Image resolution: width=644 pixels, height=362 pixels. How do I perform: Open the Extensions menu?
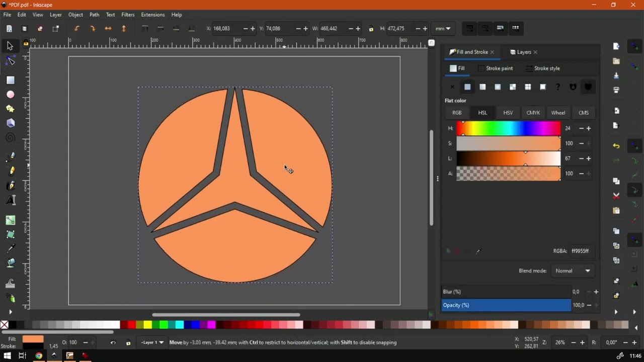152,15
